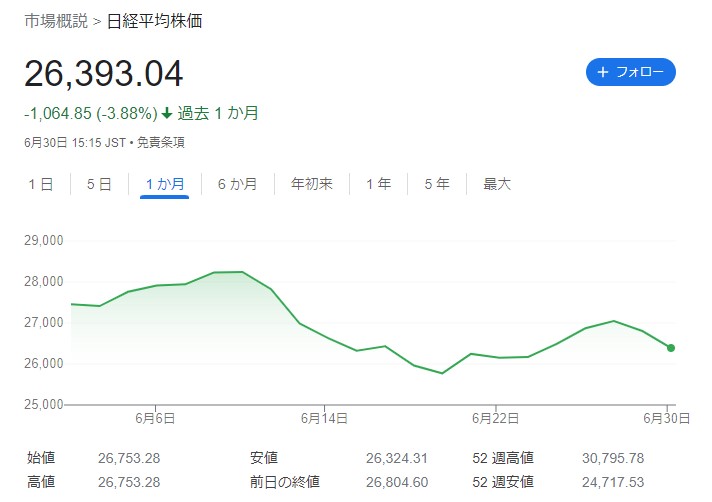Switch to the 6か月 range tab
Image resolution: width=712 pixels, height=502 pixels.
pos(237,184)
